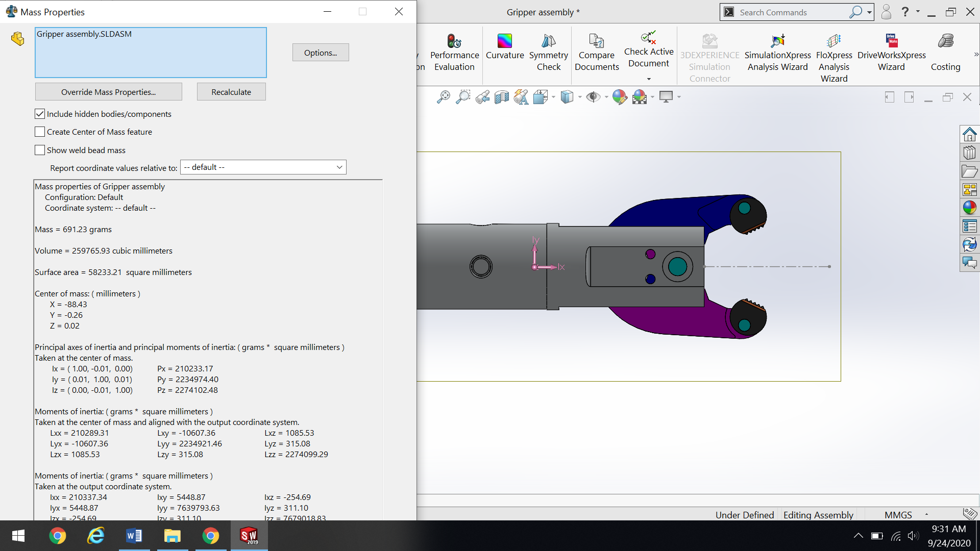
Task: Open the Windows Start menu
Action: (x=18, y=536)
